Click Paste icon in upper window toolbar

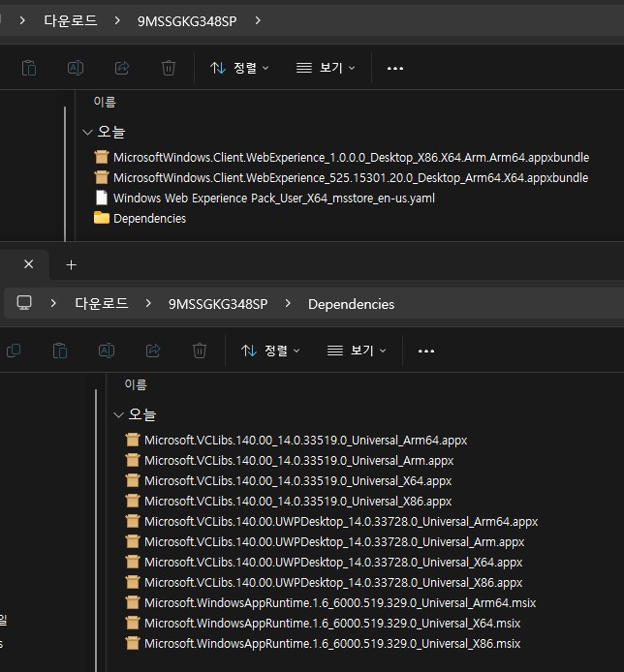(x=29, y=68)
